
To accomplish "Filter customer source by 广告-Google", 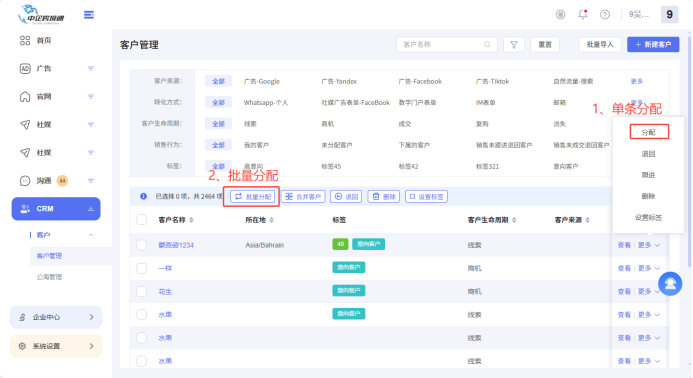I will point(262,81).
